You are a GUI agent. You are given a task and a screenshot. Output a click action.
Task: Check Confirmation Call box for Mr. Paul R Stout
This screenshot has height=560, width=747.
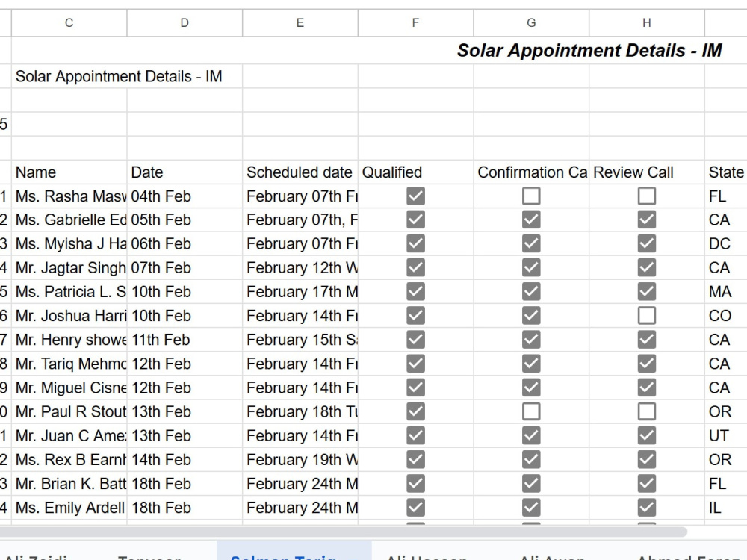coord(531,411)
